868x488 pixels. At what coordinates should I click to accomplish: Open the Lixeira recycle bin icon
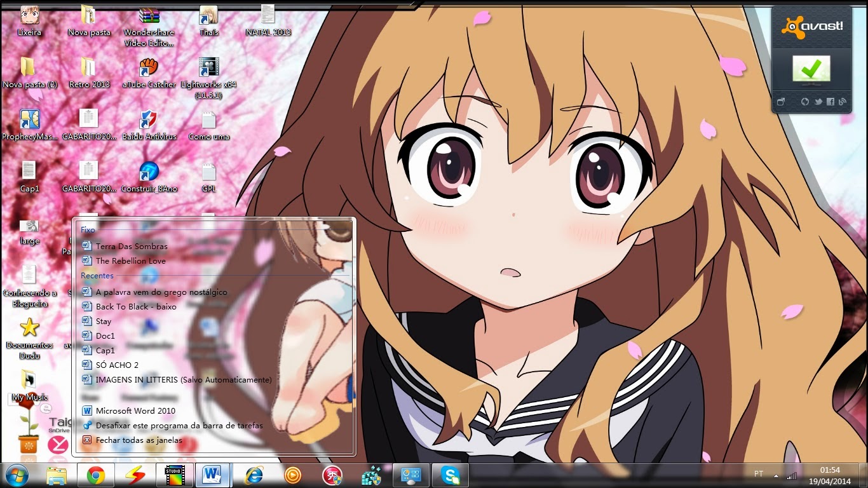29,20
